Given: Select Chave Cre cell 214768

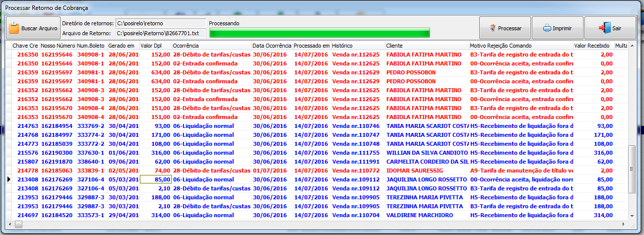Looking at the screenshot, I should (26, 135).
